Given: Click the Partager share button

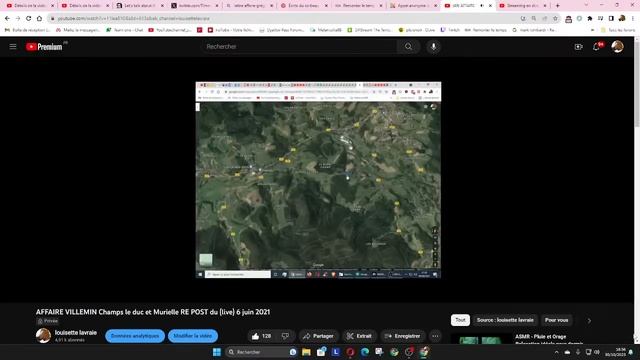Looking at the screenshot, I should pos(318,336).
